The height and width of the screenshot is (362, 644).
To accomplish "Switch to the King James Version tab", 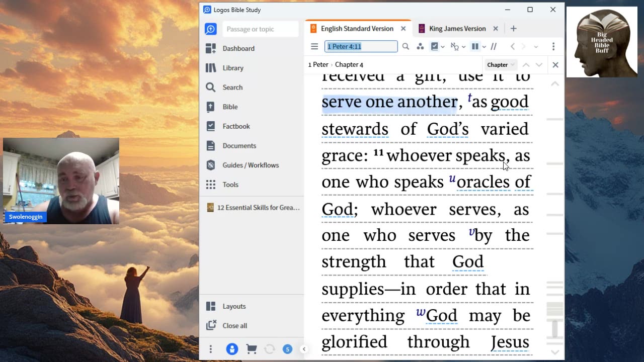I will pos(457,29).
